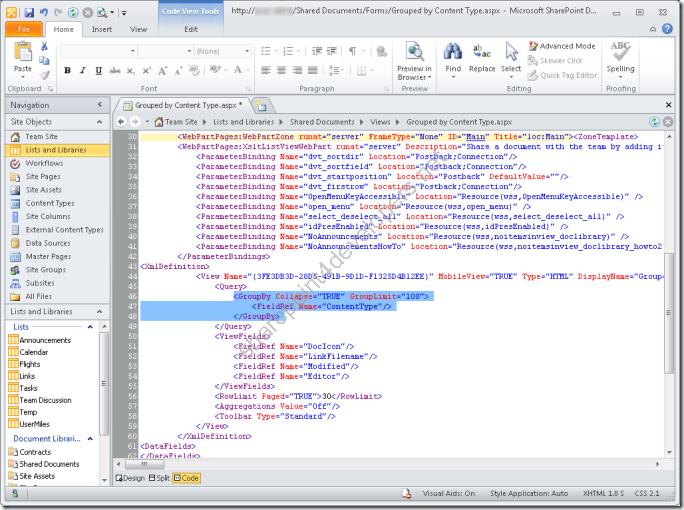The height and width of the screenshot is (510, 684).
Task: Click the Refresh icon in quick access toolbar
Action: (x=73, y=13)
